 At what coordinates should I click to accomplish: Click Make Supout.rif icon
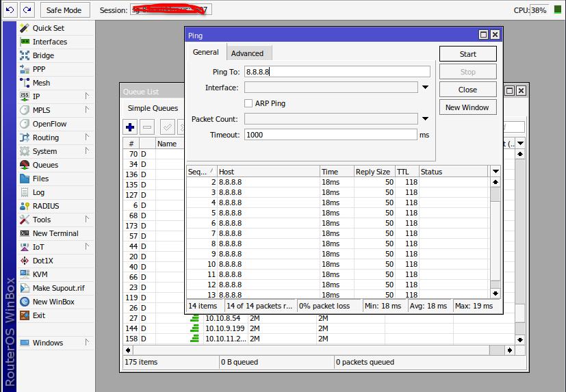pos(25,288)
